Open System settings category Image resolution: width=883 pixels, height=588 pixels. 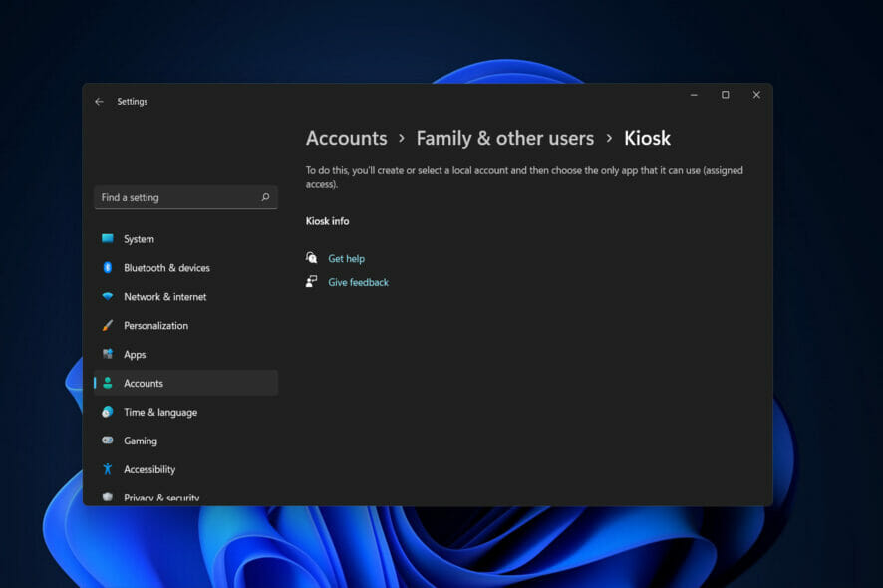pyautogui.click(x=185, y=239)
